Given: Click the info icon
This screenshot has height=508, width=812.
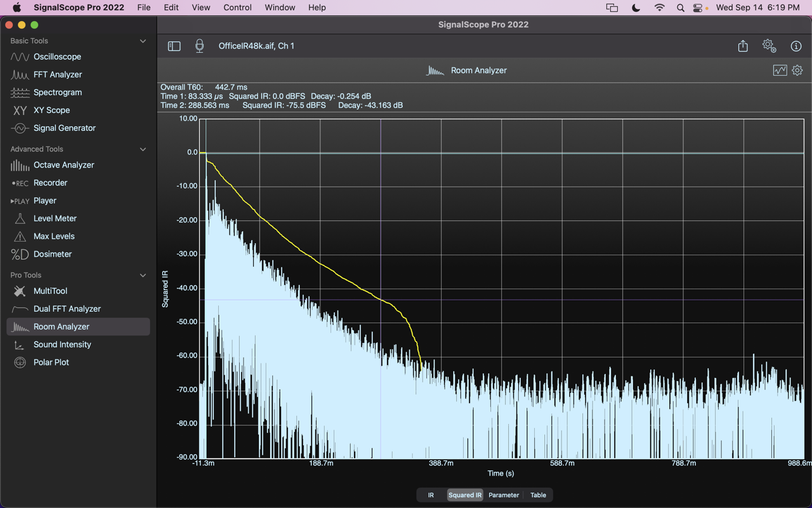Looking at the screenshot, I should click(x=796, y=46).
